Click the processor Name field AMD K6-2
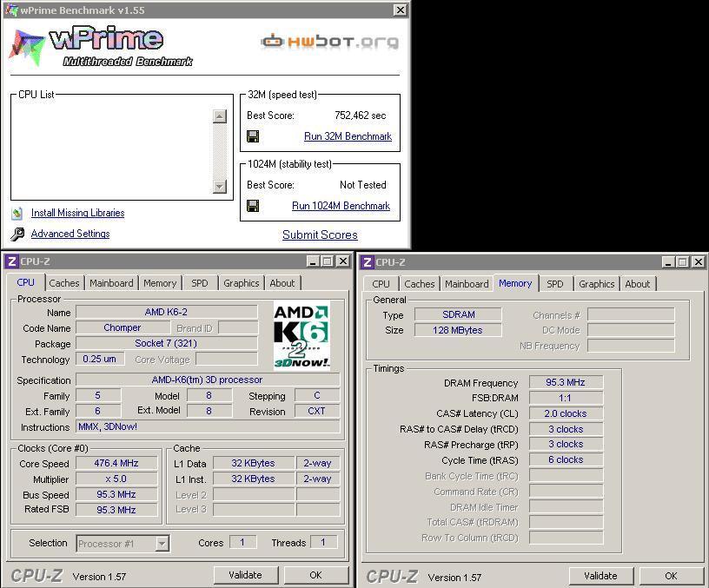Screen dimensions: 709x588 tap(167, 313)
